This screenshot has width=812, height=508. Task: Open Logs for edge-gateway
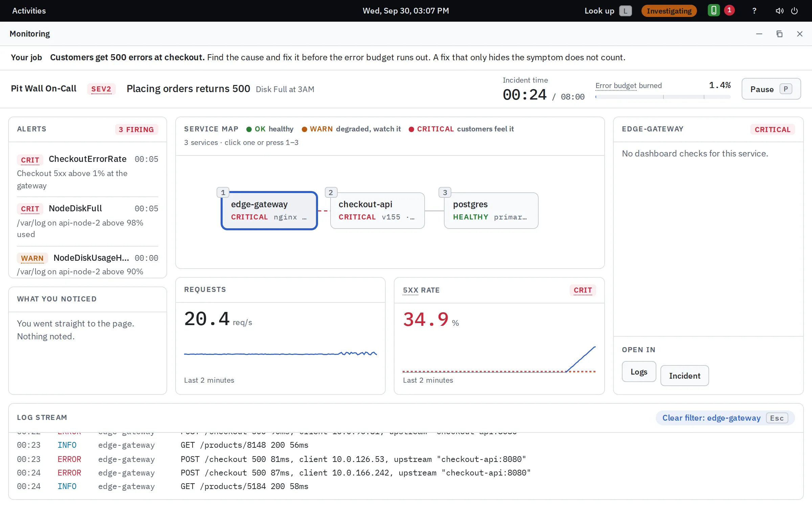[x=639, y=372]
